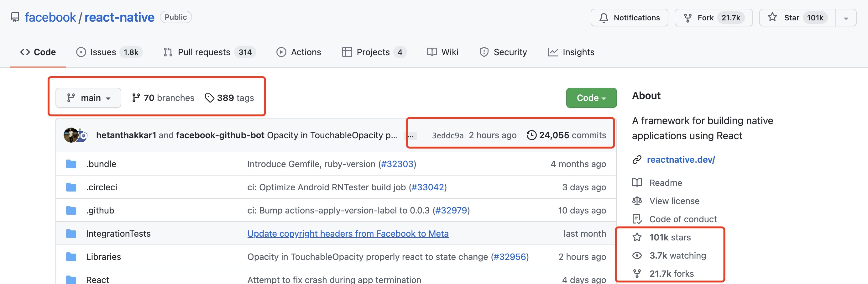Open pull request #32303 link
This screenshot has height=284, width=868.
(397, 164)
